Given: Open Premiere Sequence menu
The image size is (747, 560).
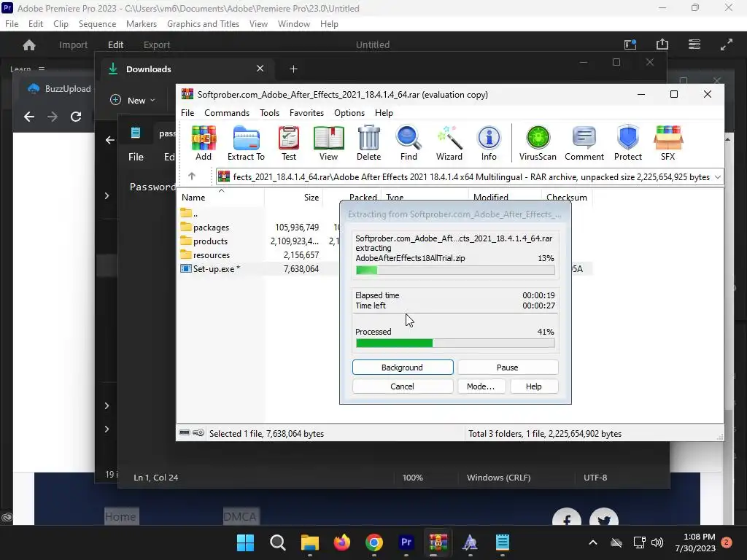Looking at the screenshot, I should pos(97,24).
